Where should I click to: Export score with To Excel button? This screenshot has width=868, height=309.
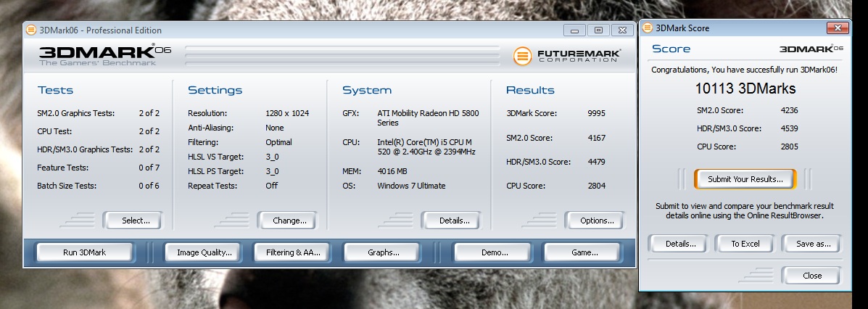745,244
